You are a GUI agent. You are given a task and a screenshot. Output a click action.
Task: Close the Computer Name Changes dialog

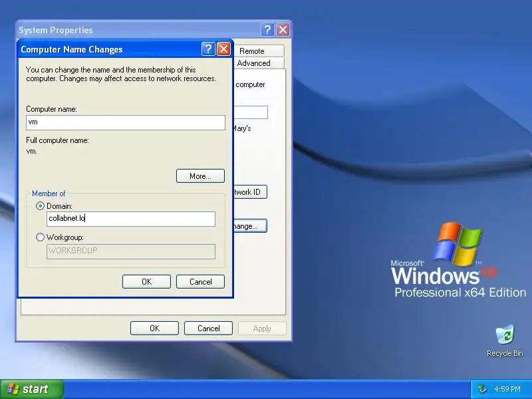tap(223, 49)
